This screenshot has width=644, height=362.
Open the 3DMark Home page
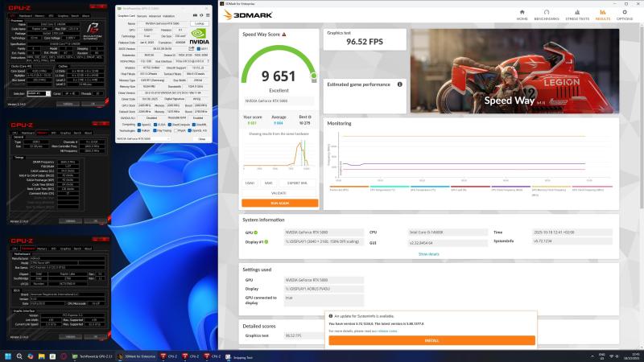point(522,14)
